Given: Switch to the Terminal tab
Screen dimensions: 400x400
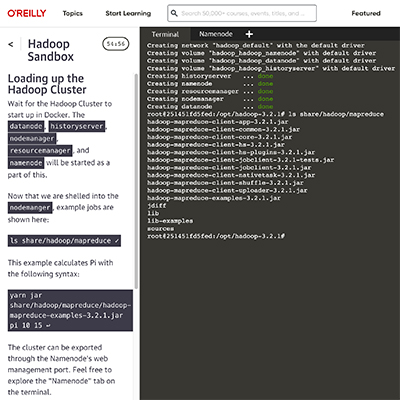Looking at the screenshot, I should pos(165,34).
